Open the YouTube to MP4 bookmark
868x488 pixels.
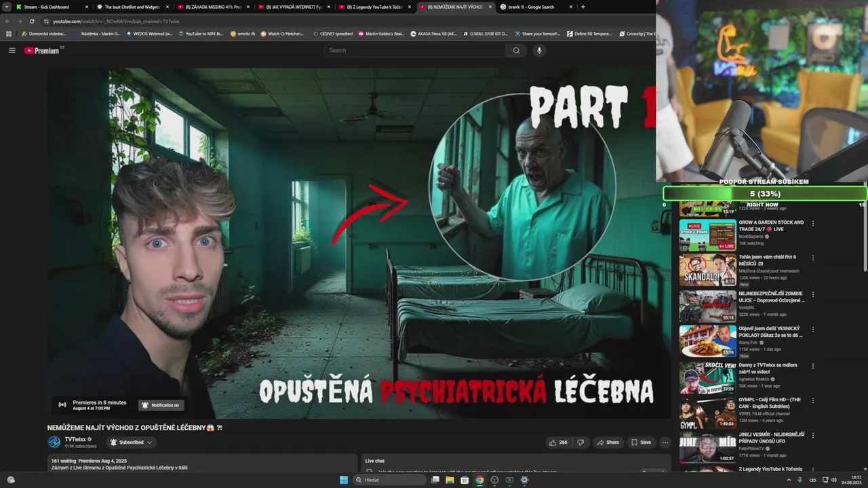click(200, 33)
